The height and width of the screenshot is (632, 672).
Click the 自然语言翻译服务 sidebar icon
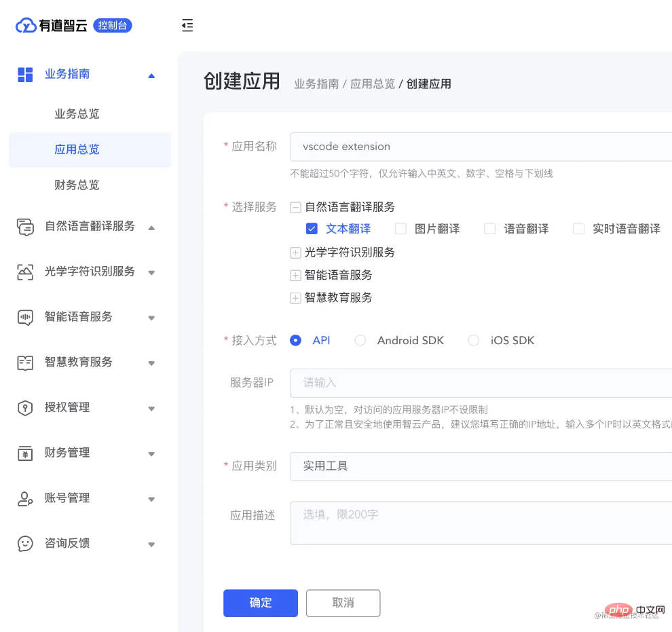pos(25,227)
